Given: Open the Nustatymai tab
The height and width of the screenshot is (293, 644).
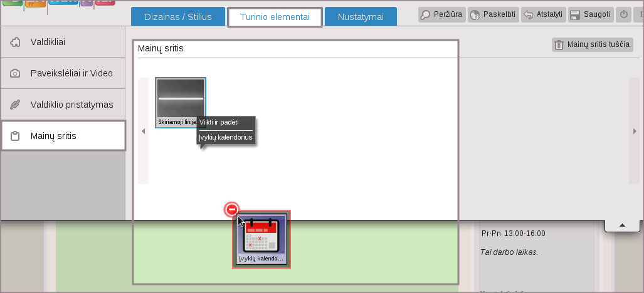Looking at the screenshot, I should click(x=361, y=17).
